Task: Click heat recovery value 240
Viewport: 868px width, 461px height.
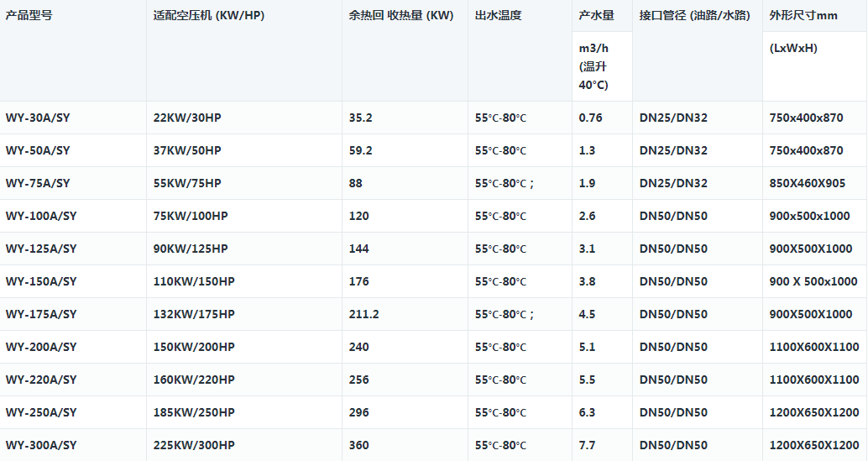Action: 358,347
